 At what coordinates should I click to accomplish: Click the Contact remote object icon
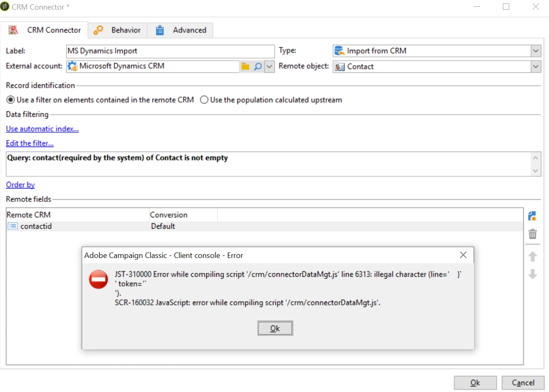tap(340, 67)
